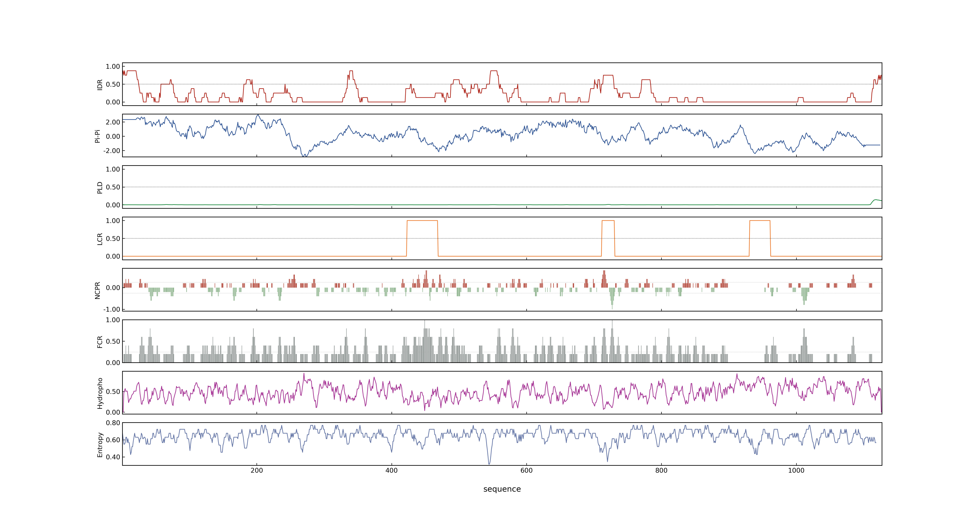Click the 1.00 tick of the PLD panel
This screenshot has width=980, height=523.
[x=113, y=169]
